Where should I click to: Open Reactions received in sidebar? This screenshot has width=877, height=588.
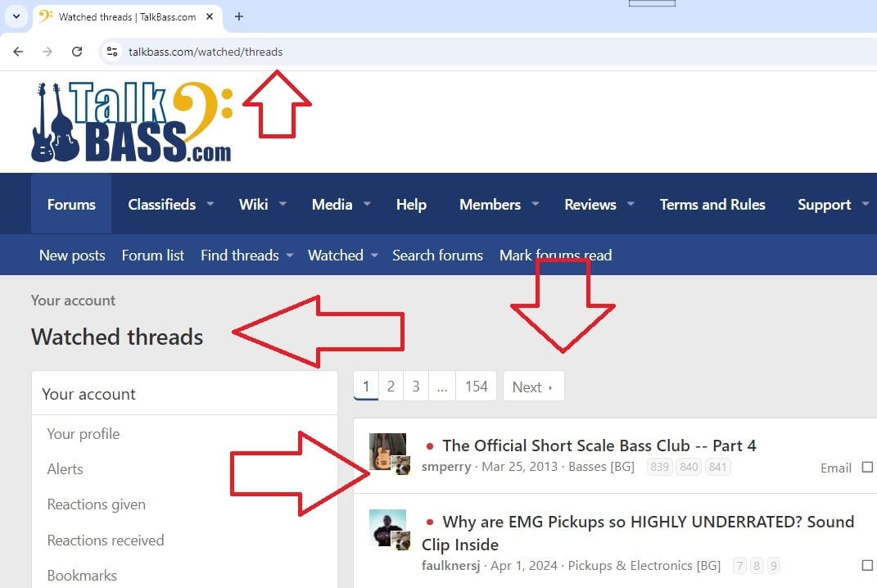106,540
